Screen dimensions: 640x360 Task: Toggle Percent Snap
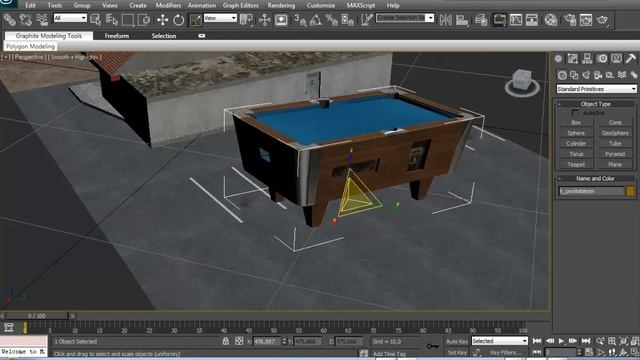click(x=331, y=20)
